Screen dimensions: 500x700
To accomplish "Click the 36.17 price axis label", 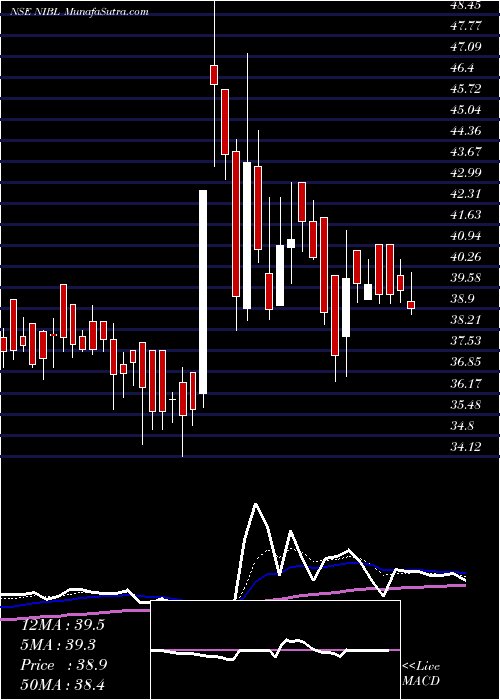I will tap(466, 383).
